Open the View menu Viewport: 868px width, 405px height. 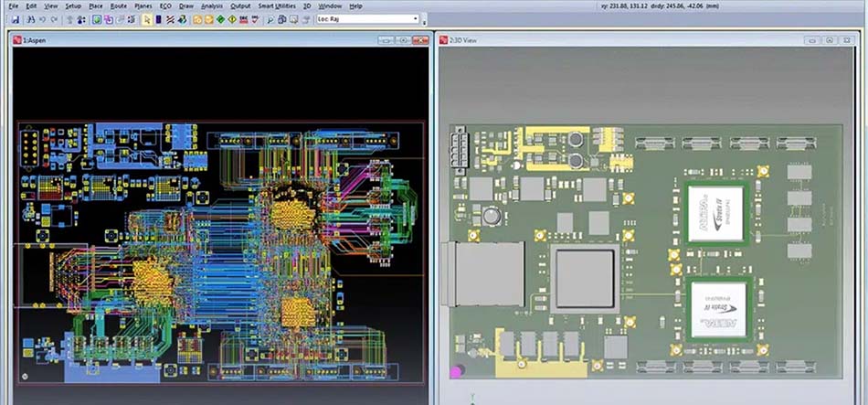pyautogui.click(x=51, y=6)
